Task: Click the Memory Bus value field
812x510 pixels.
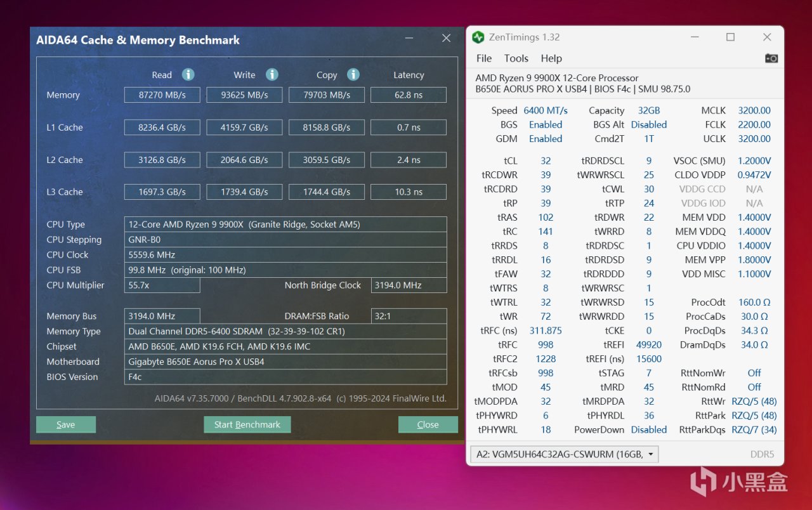Action: [162, 316]
